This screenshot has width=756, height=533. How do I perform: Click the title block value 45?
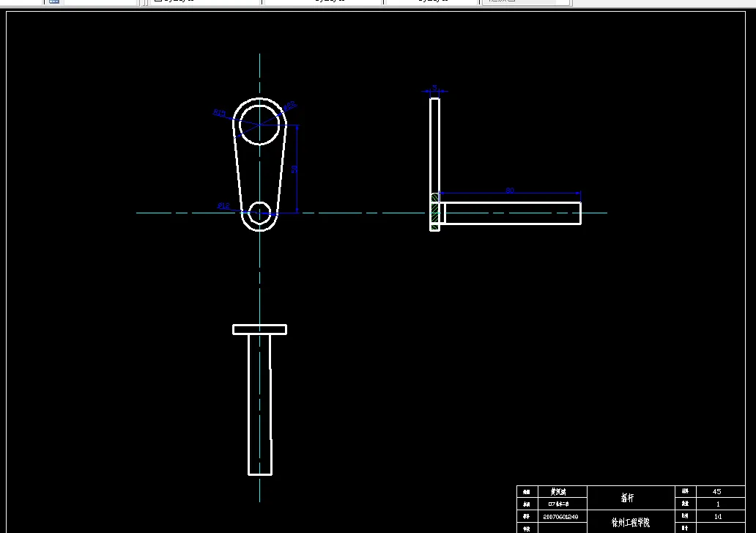coord(716,491)
